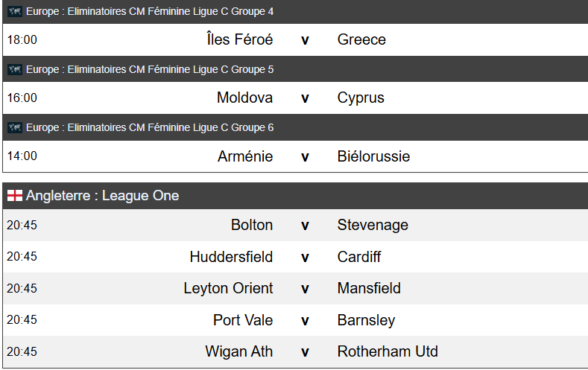Open the Ligue C Groupe 6 competition header
The height and width of the screenshot is (370, 588).
coord(150,127)
